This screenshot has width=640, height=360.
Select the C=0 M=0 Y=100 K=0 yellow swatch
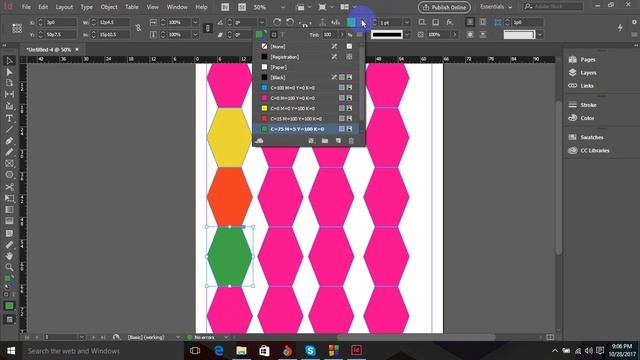point(307,108)
